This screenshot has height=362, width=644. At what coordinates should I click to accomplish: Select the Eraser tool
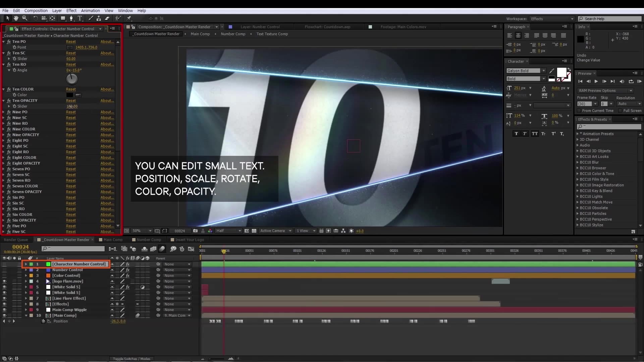point(107,18)
